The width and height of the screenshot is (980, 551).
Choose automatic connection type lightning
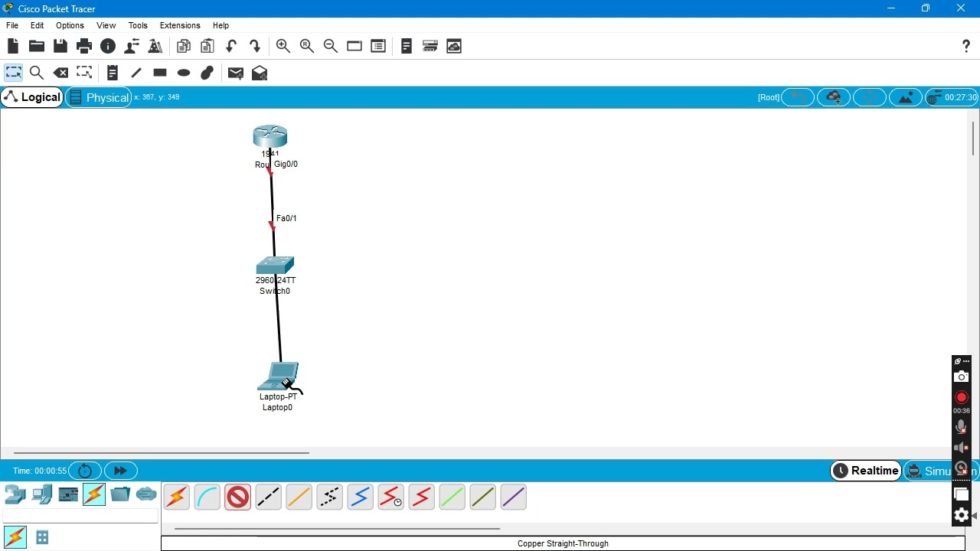click(176, 497)
